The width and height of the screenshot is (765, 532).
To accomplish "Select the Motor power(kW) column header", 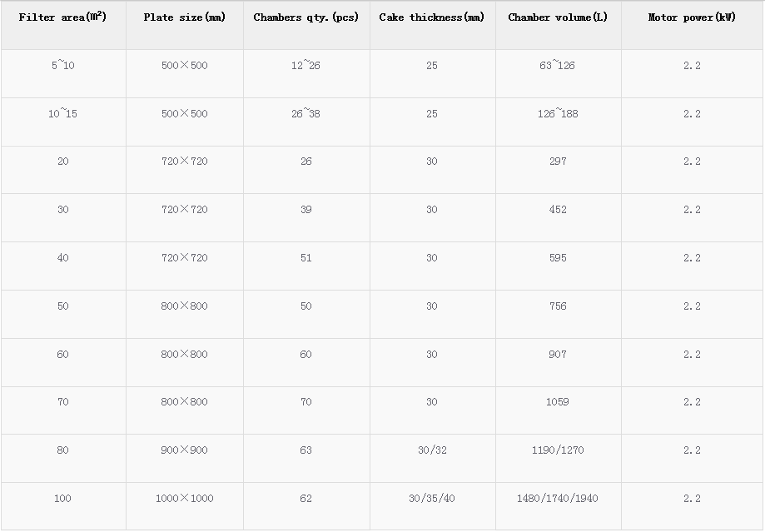I will [x=692, y=17].
